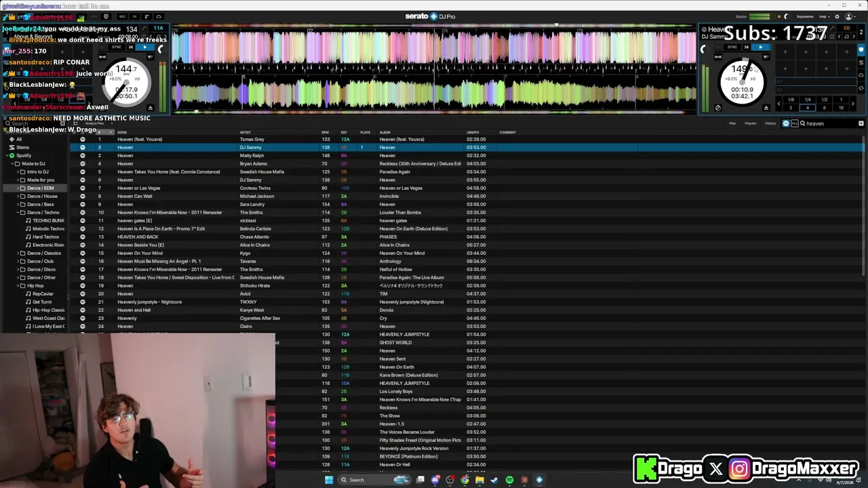Show All tracks in the library tree
This screenshot has height=488, width=868.
point(19,139)
